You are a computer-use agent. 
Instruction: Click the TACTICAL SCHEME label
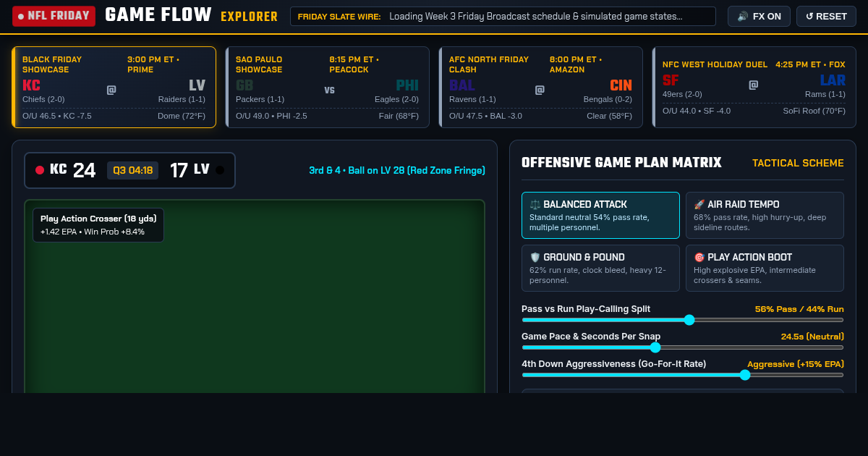pyautogui.click(x=798, y=163)
